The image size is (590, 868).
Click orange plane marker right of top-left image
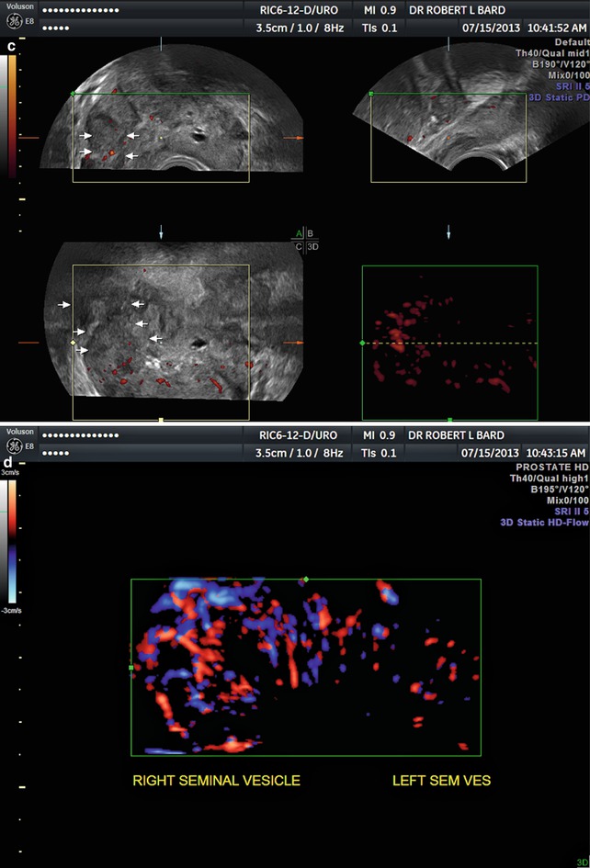tap(293, 138)
